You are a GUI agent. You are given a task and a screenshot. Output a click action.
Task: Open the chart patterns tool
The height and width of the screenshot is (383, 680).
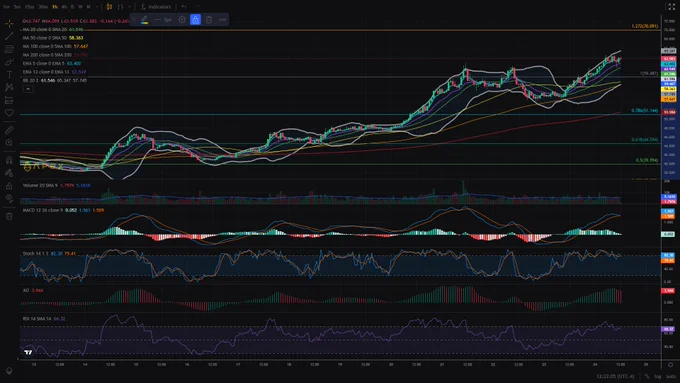tap(9, 87)
